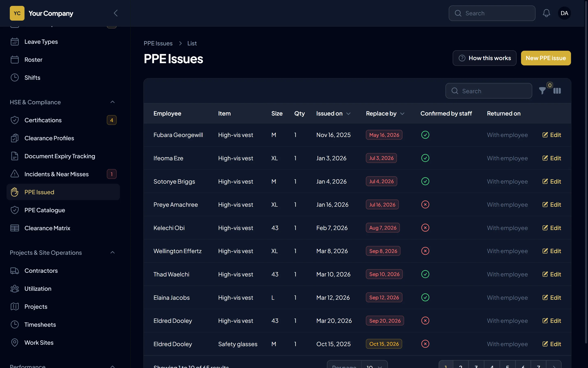Click Fubara Georgewill confirmed check icon
588x368 pixels.
[425, 135]
